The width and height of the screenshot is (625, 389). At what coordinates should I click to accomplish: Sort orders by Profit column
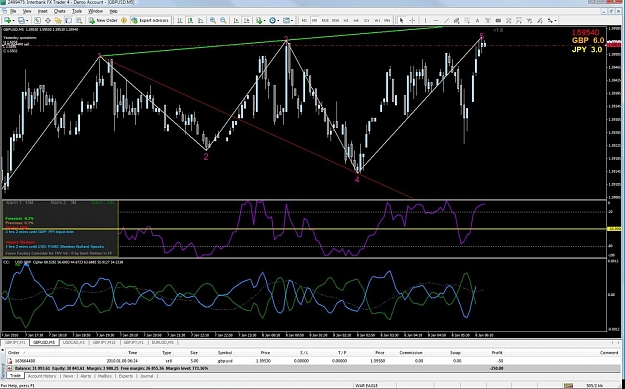(x=497, y=353)
